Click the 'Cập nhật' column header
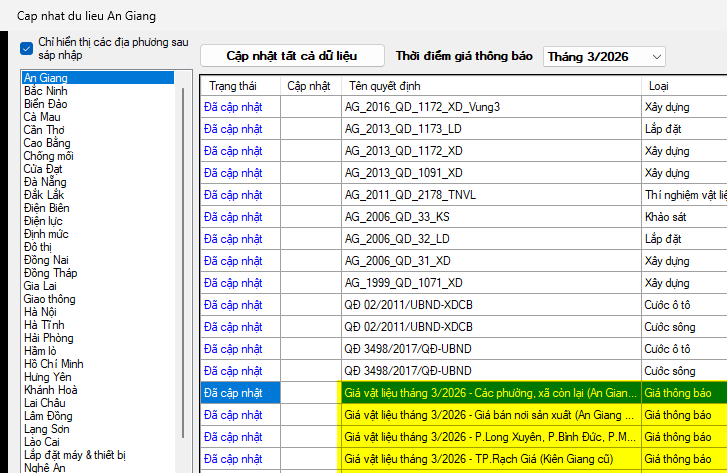727x473 pixels. pyautogui.click(x=308, y=86)
